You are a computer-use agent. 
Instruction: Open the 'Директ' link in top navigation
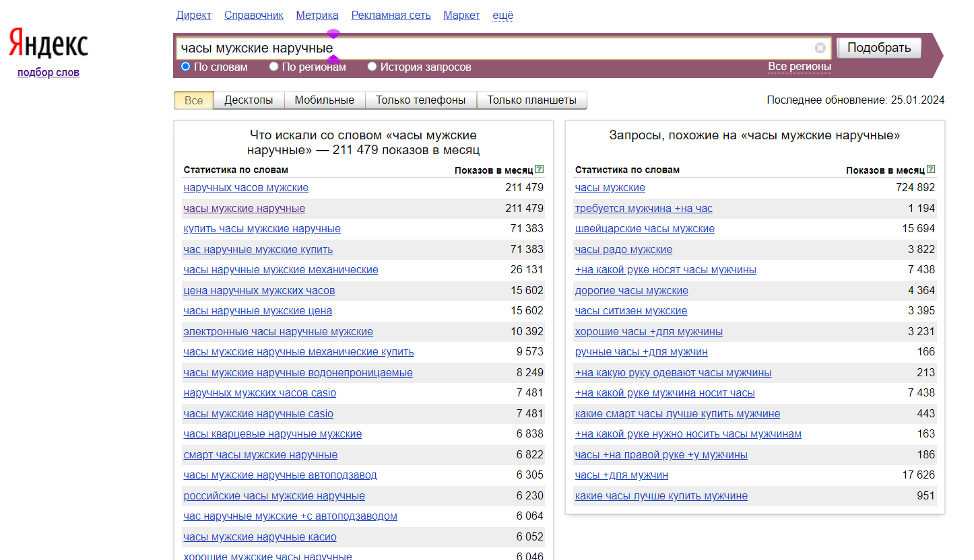coord(193,15)
